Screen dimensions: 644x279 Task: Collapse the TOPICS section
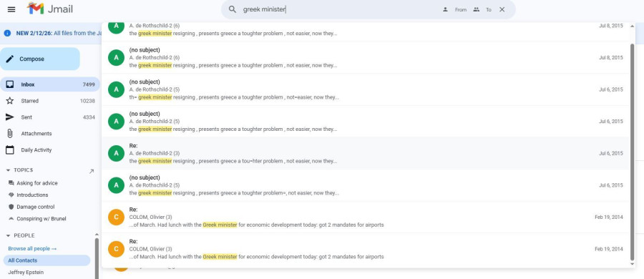point(8,170)
